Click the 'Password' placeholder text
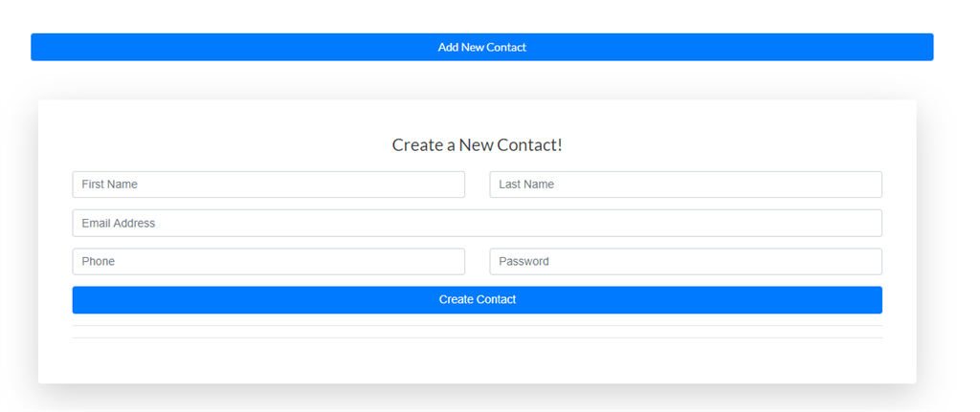This screenshot has width=980, height=412. coord(523,262)
